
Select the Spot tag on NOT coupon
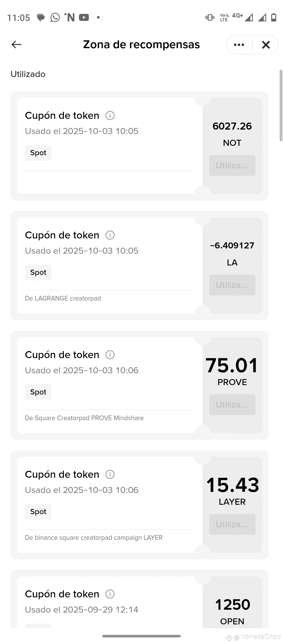click(x=38, y=153)
